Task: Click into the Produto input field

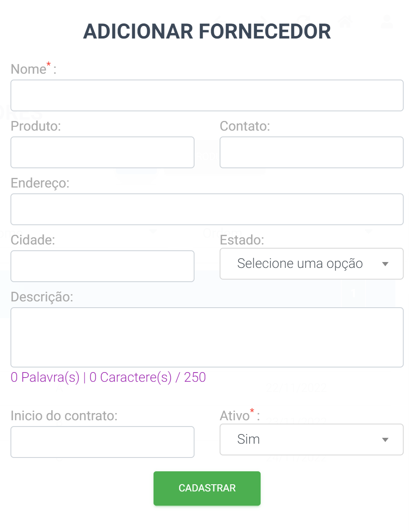Action: 102,152
